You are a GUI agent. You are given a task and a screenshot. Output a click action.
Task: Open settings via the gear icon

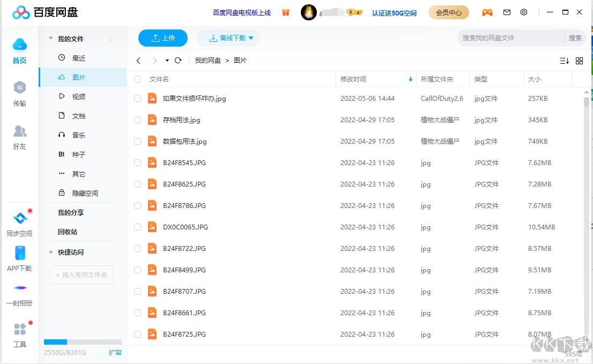pos(524,12)
